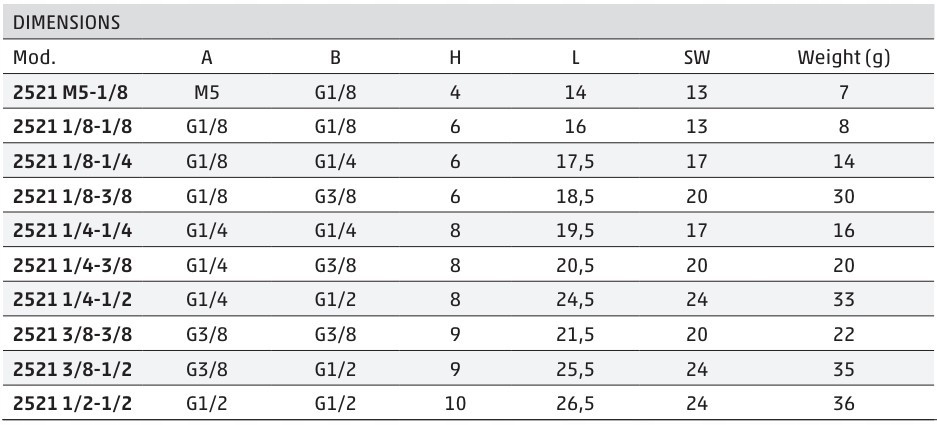Select model 2521 1/2-1/2 row label

coord(72,403)
